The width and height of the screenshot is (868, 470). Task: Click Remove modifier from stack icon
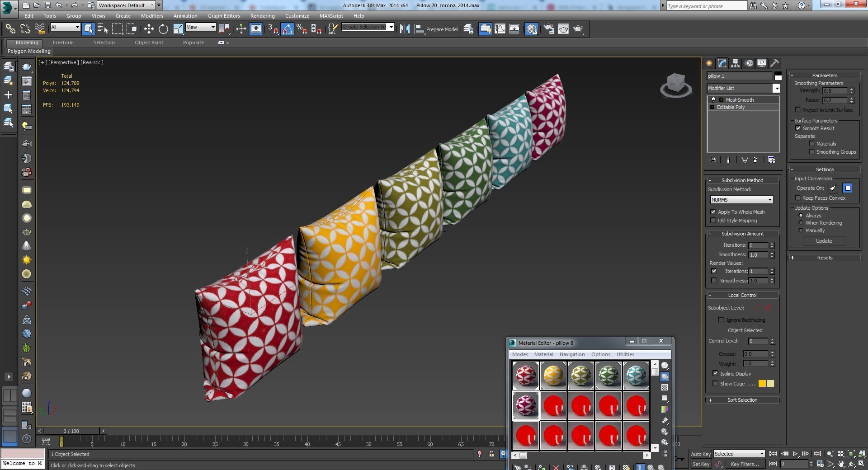click(755, 160)
